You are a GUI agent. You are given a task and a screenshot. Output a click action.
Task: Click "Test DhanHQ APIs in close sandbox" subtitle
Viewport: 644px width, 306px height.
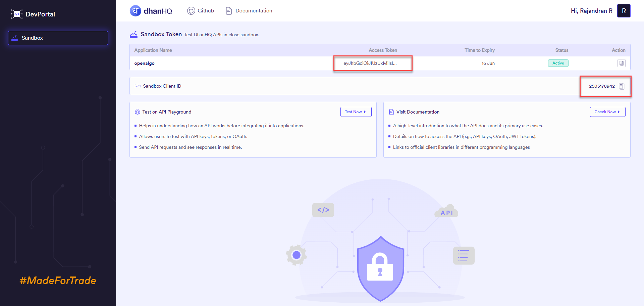[x=221, y=35]
